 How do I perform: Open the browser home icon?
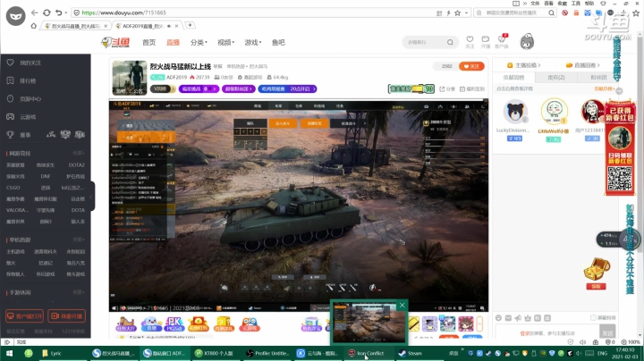point(34,26)
